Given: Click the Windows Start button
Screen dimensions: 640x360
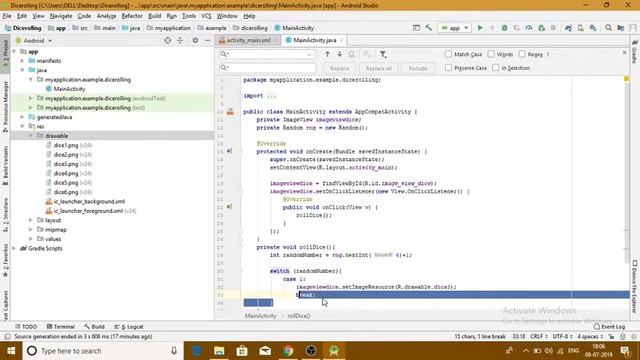Looking at the screenshot, I should coord(11,351).
